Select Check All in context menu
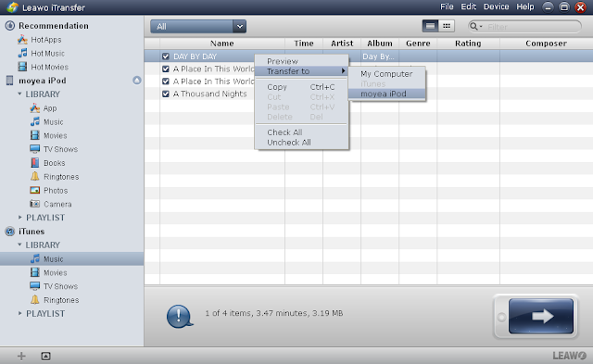The width and height of the screenshot is (593, 364). tap(301, 132)
